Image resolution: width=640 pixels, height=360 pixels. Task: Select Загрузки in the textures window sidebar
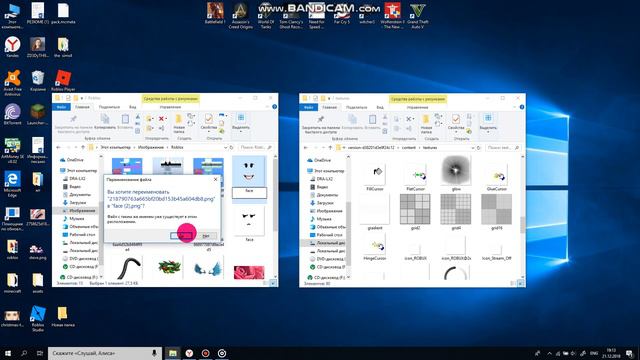tap(325, 203)
